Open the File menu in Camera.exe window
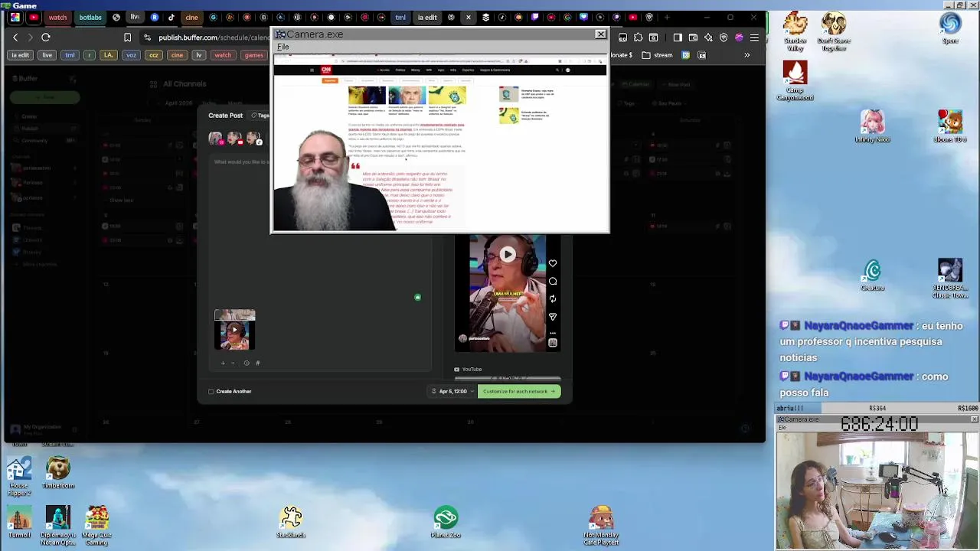 (x=283, y=47)
